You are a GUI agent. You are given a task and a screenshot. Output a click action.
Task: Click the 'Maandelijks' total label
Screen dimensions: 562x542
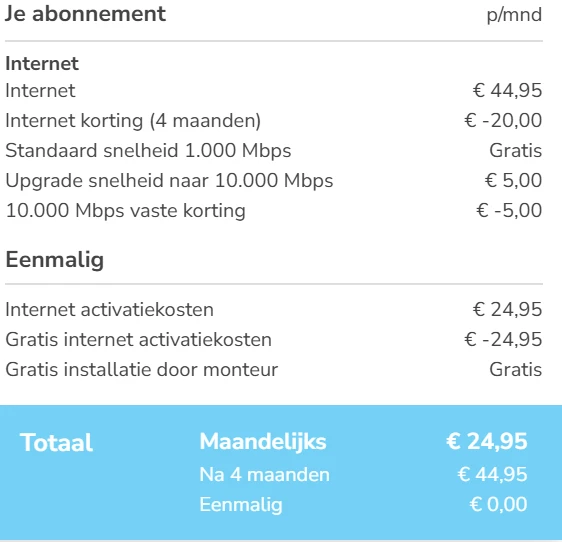point(263,442)
